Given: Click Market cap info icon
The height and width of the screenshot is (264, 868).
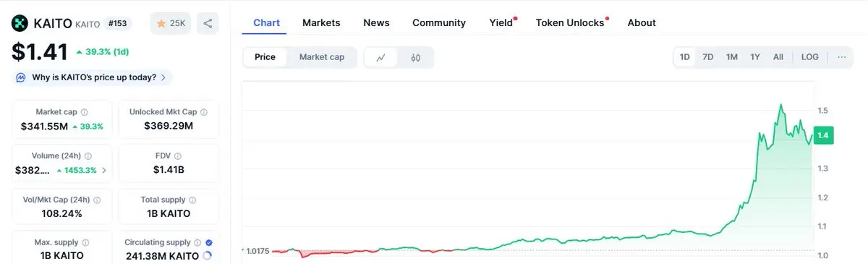Looking at the screenshot, I should click(85, 112).
